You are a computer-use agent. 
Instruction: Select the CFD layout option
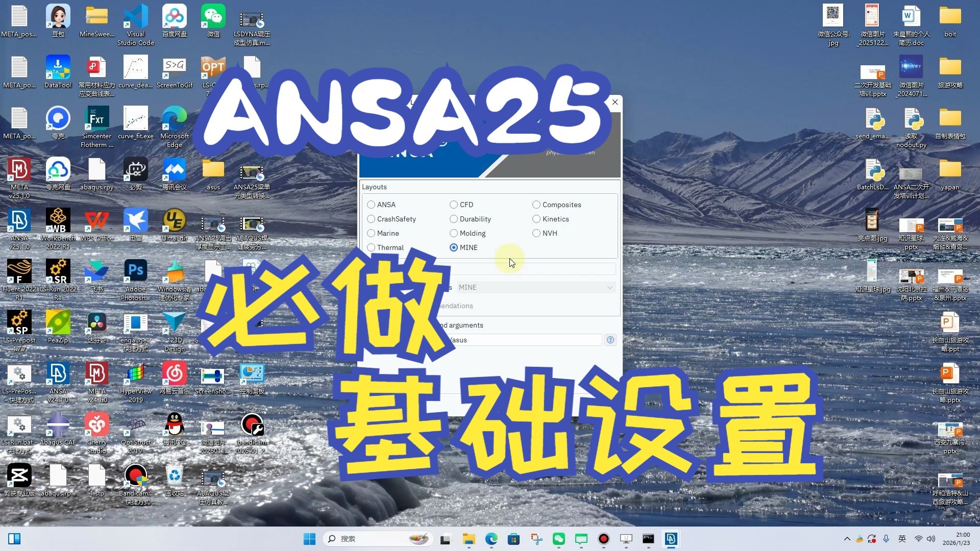click(x=454, y=205)
